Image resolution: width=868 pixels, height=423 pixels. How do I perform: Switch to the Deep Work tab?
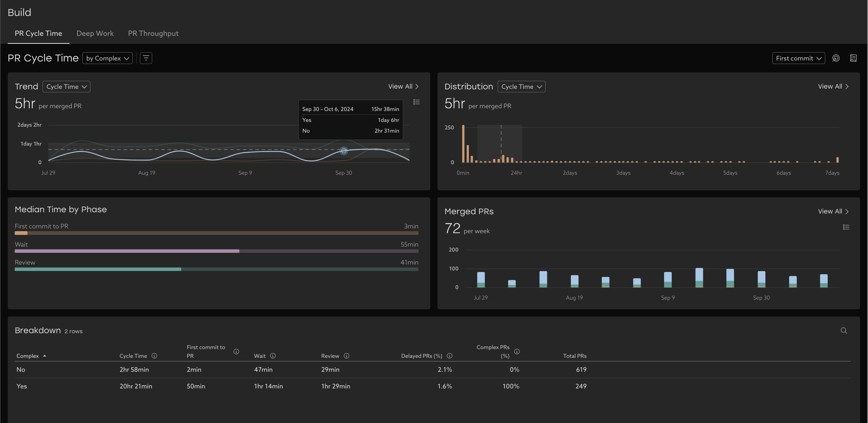(x=95, y=33)
